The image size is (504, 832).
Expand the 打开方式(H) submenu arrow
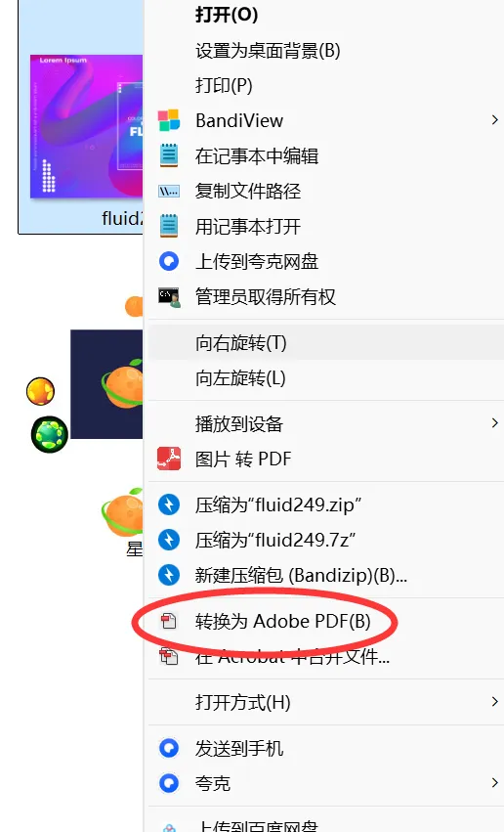[x=494, y=702]
